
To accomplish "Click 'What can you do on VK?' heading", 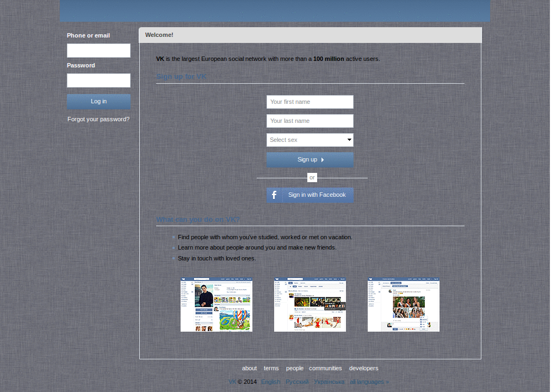I will 198,220.
